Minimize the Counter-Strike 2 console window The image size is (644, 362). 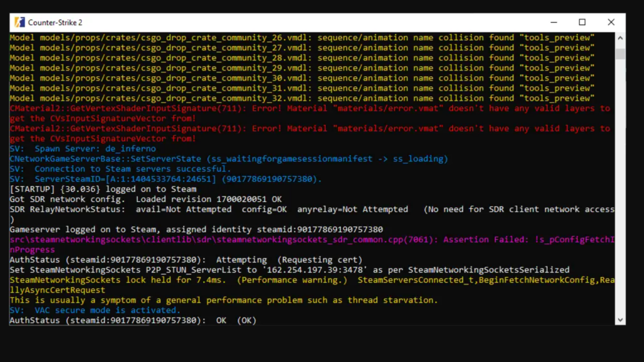coord(553,22)
